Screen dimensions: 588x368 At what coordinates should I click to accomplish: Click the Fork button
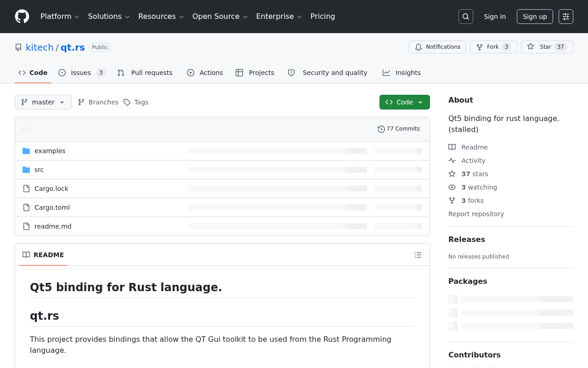[493, 47]
